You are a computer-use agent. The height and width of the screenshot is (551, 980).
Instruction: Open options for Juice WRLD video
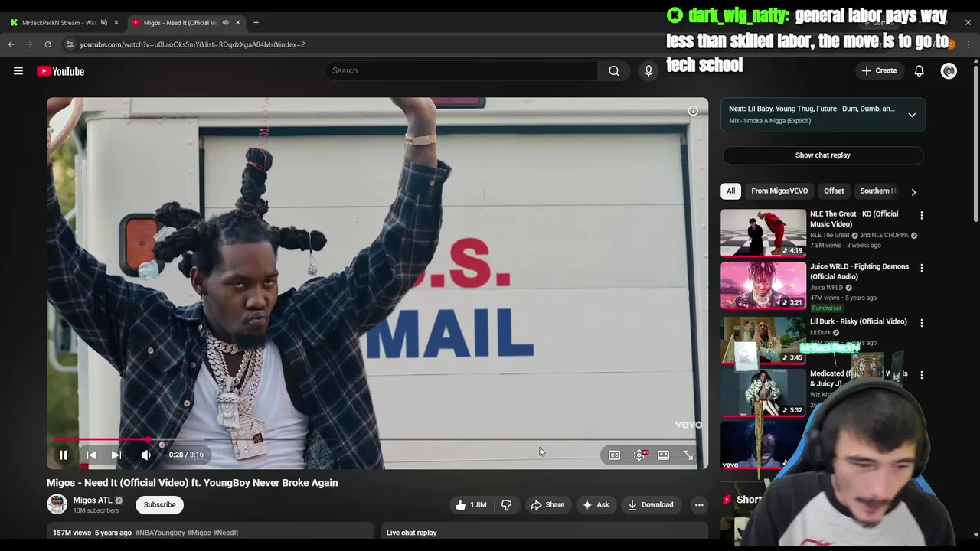(922, 269)
